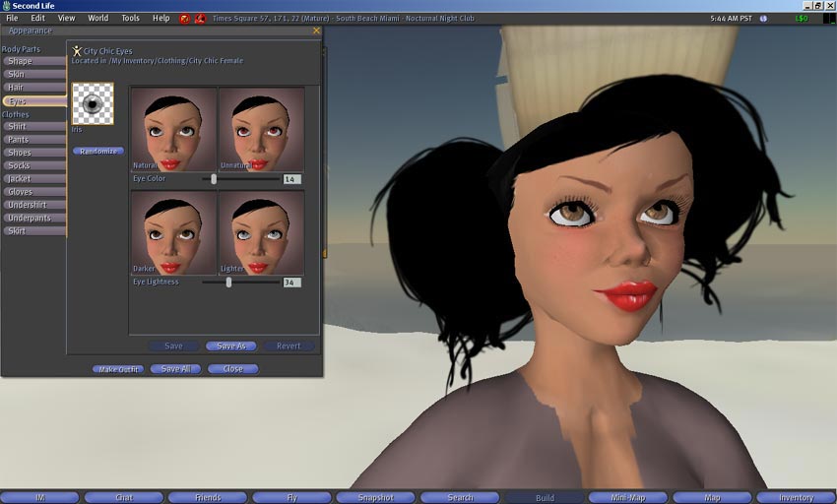Screen dimensions: 837x504
Task: Click the Save As button
Action: coord(231,346)
